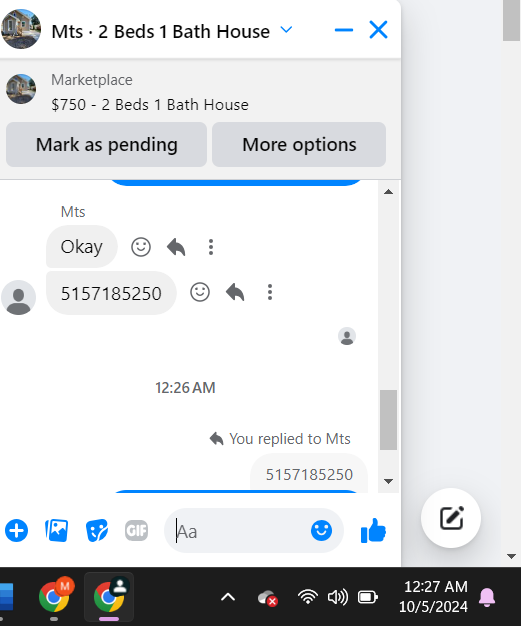
Task: Open the sticker picker icon
Action: [97, 531]
